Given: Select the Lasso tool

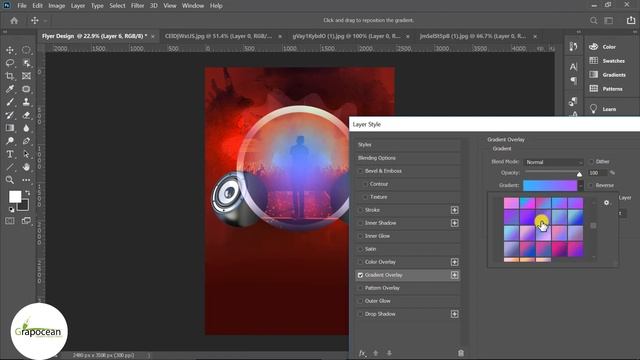Looking at the screenshot, I should (x=10, y=63).
